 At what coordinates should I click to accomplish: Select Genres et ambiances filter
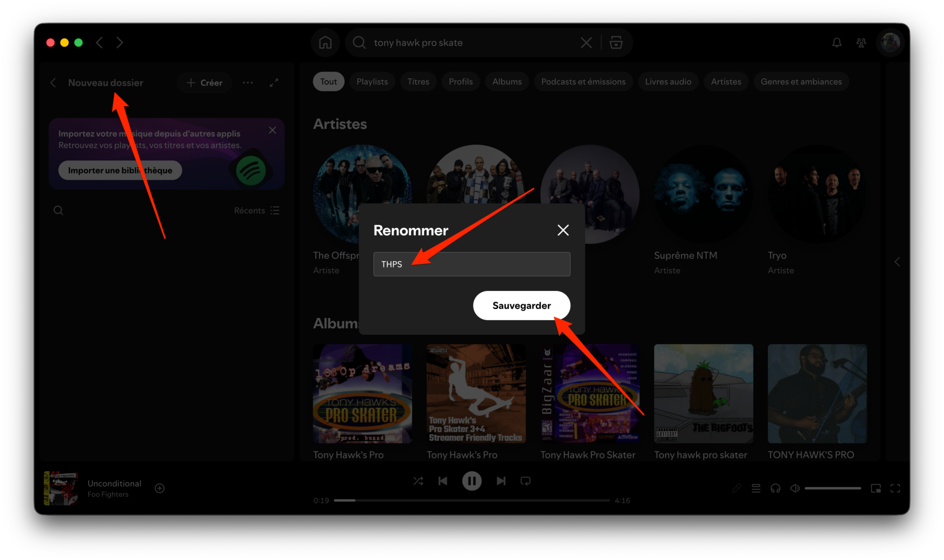[801, 82]
